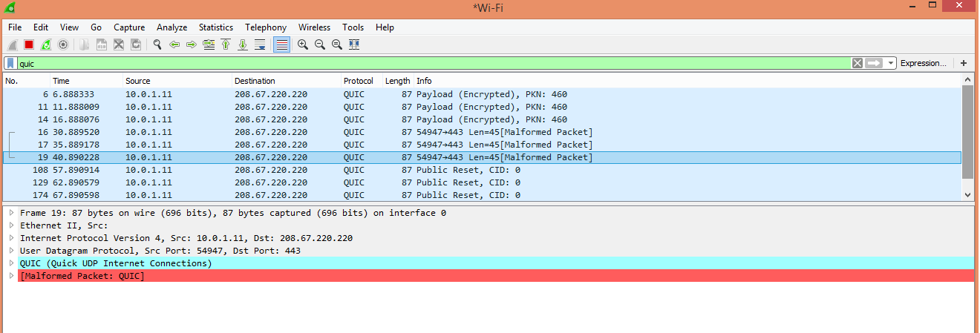Screen dimensions: 980x333
Task: Jump to the last packet
Action: click(x=243, y=44)
